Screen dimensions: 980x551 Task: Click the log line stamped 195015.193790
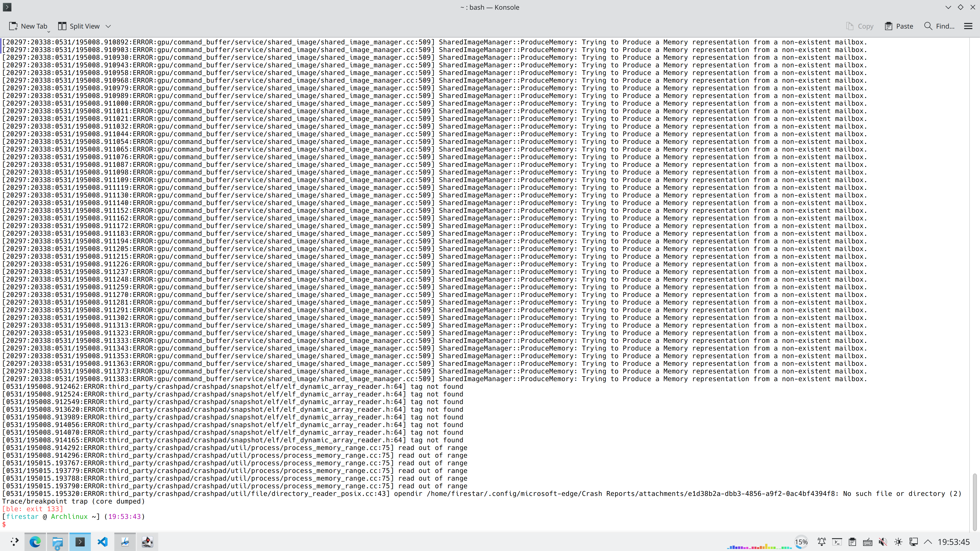[235, 486]
